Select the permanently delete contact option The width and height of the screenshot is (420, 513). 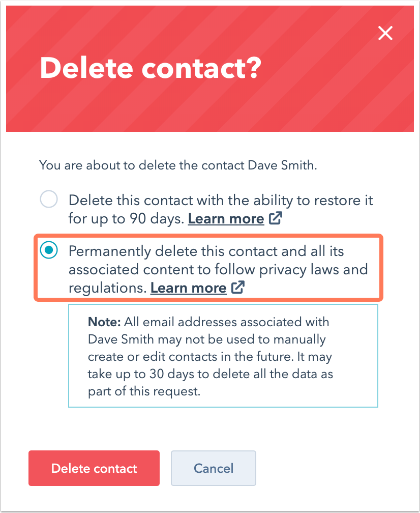pyautogui.click(x=49, y=250)
